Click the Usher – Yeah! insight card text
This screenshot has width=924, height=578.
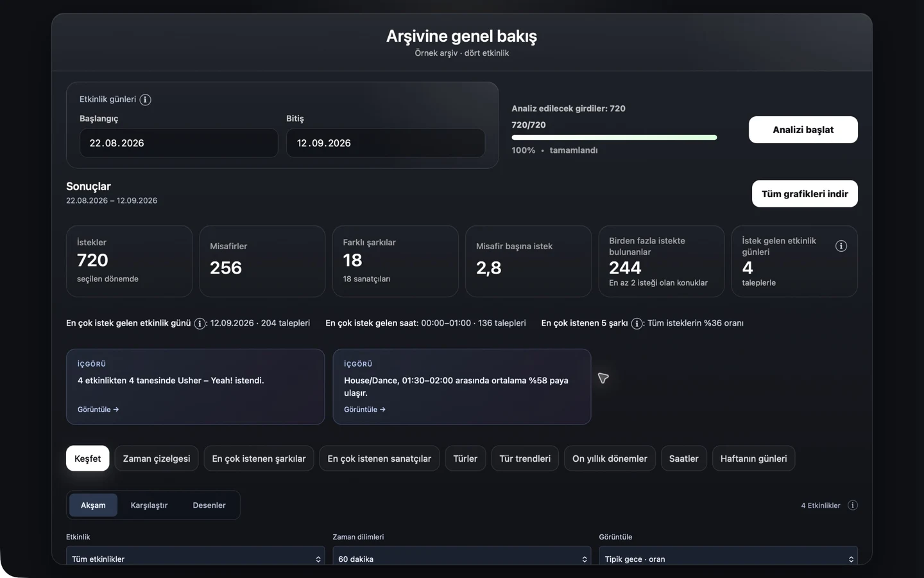[171, 381]
